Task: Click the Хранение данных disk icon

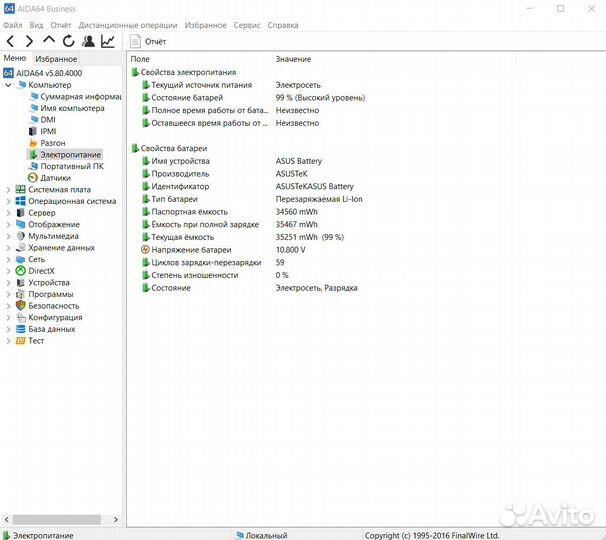Action: click(x=20, y=247)
